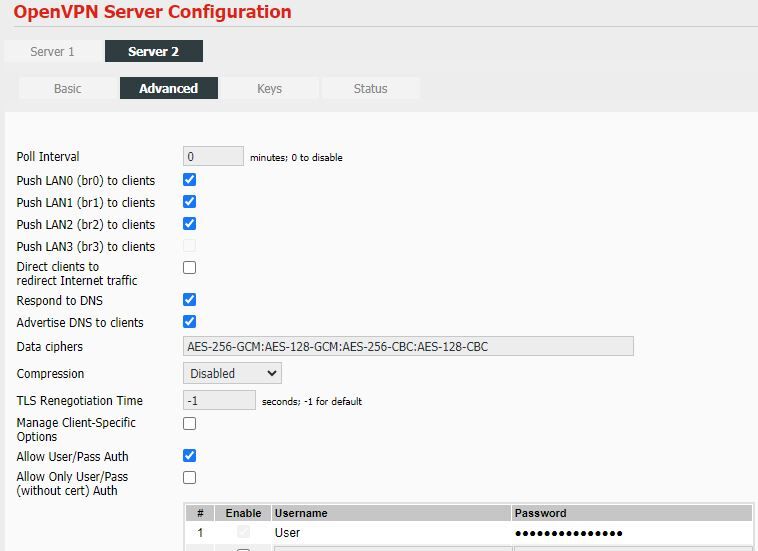Enable Direct clients to redirect Internet traffic

click(190, 267)
